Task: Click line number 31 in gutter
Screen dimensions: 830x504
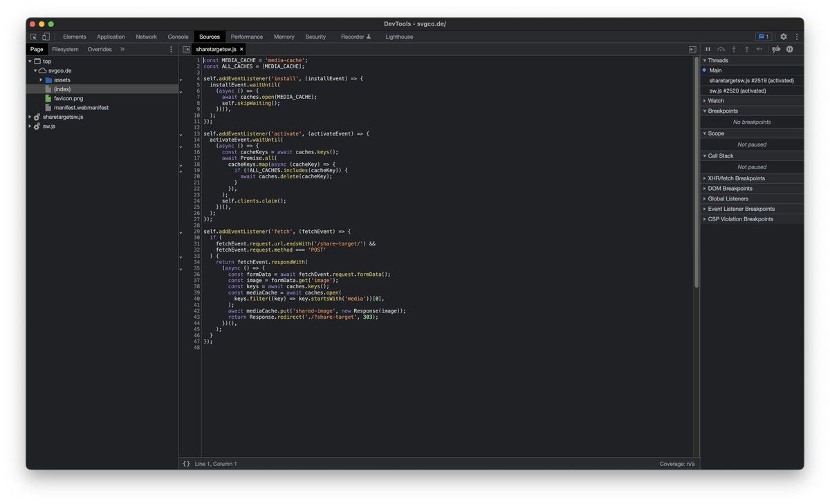Action: tap(197, 244)
